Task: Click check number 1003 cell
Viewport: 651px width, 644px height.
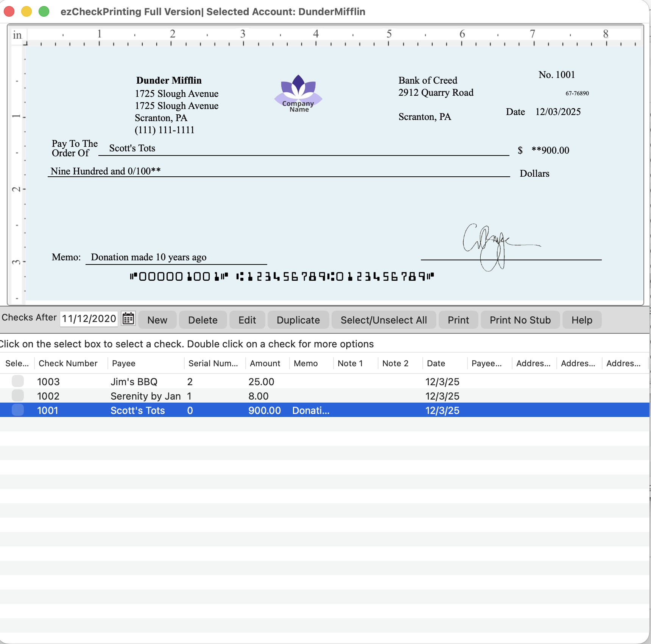Action: [x=48, y=382]
